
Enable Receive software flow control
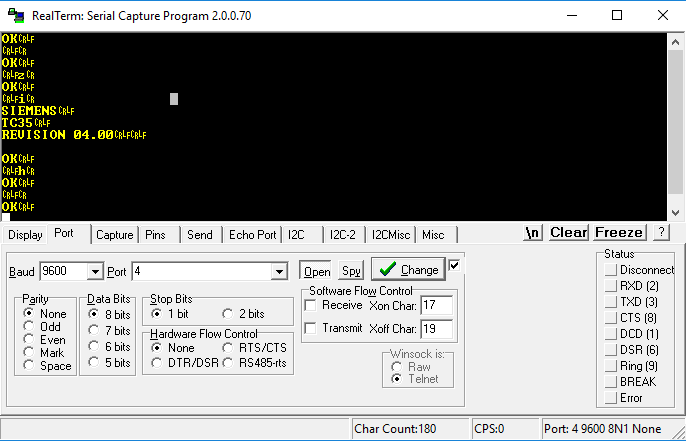pos(311,305)
